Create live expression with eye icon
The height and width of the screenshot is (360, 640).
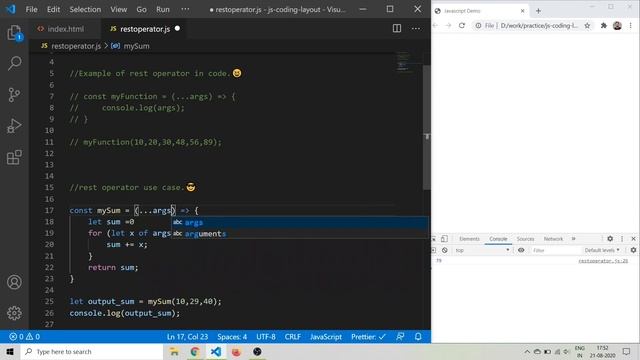click(521, 250)
